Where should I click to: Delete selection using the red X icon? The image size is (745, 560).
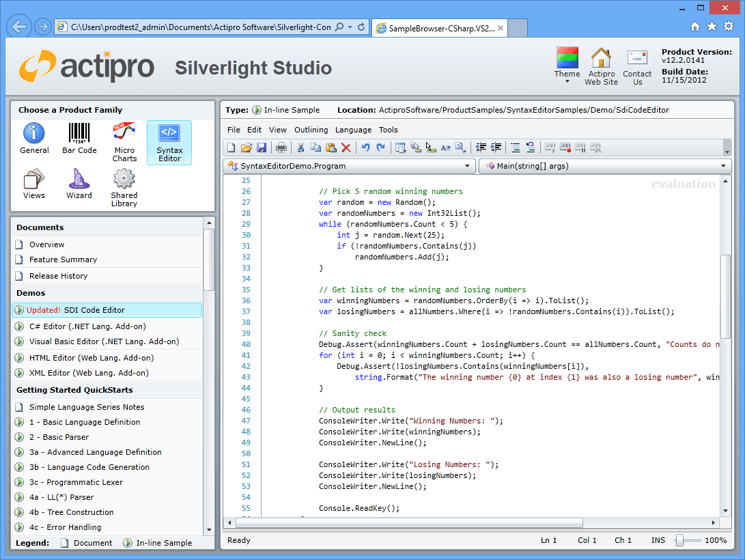[x=346, y=148]
